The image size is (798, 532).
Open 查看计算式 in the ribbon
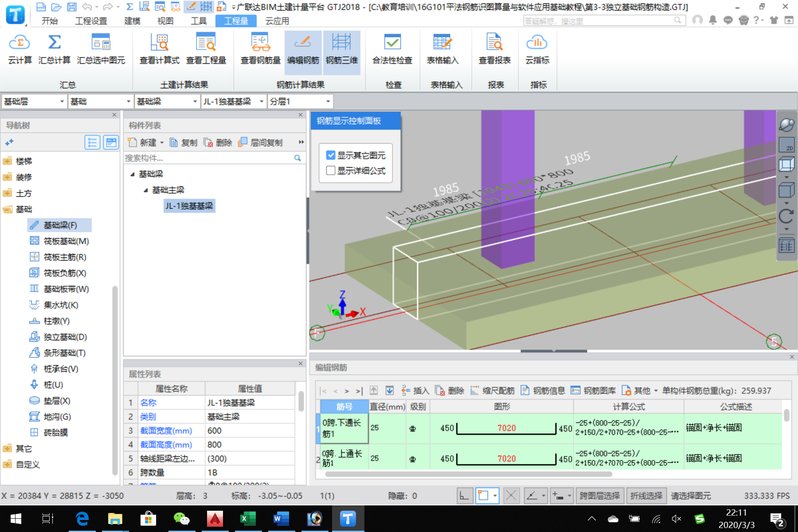(x=160, y=49)
